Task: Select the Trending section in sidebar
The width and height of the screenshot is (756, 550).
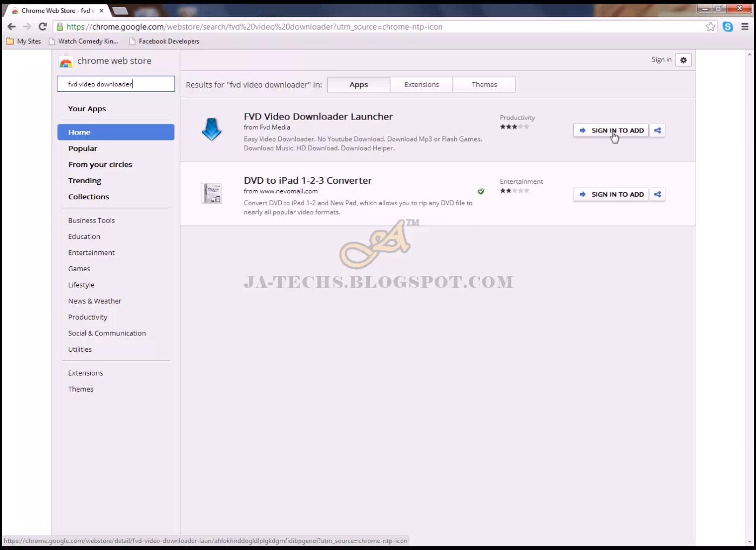Action: [x=85, y=180]
